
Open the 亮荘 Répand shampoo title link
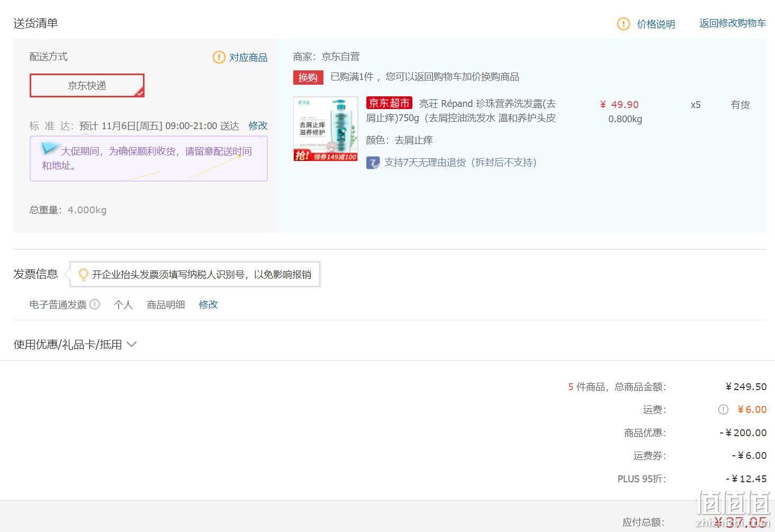pos(461,111)
